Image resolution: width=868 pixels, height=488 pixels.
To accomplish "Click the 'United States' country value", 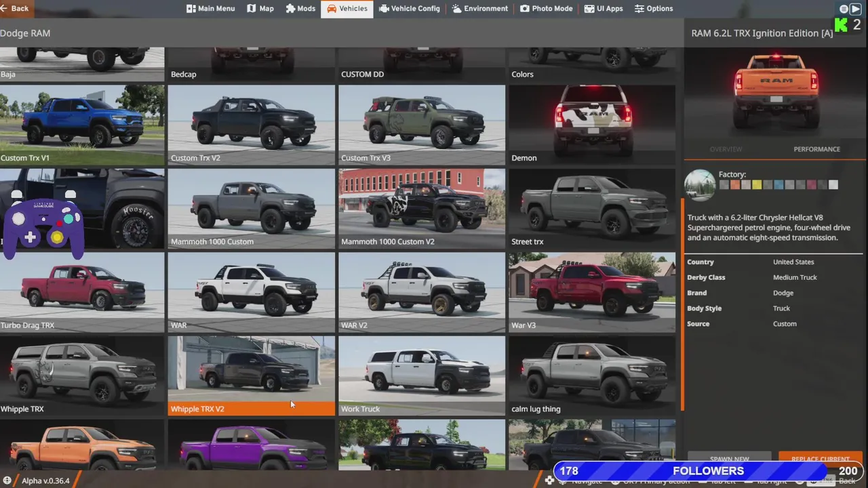I will point(793,262).
